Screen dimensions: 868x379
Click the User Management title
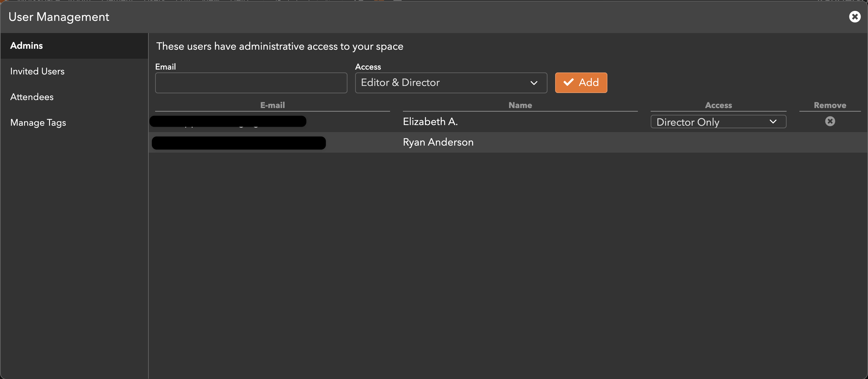click(59, 17)
